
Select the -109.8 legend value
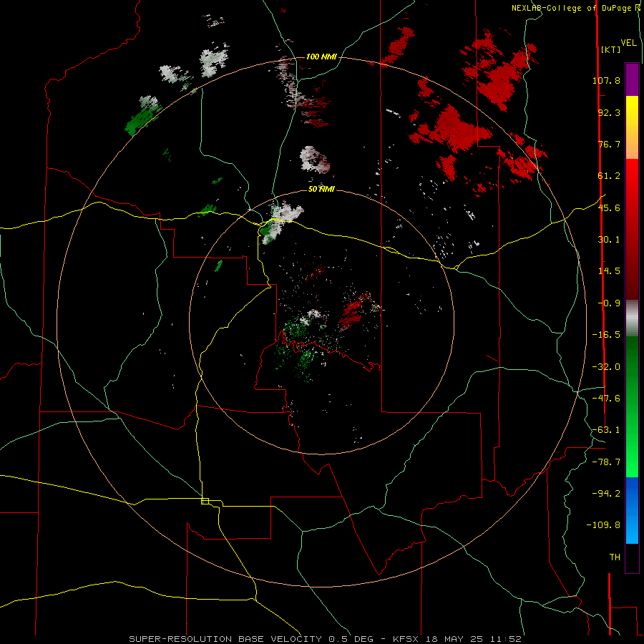603,525
